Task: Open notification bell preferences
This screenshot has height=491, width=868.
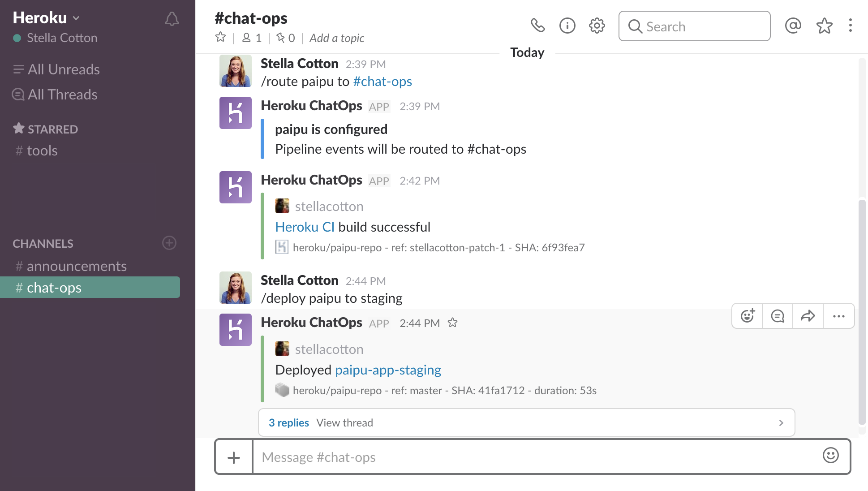Action: (x=172, y=18)
